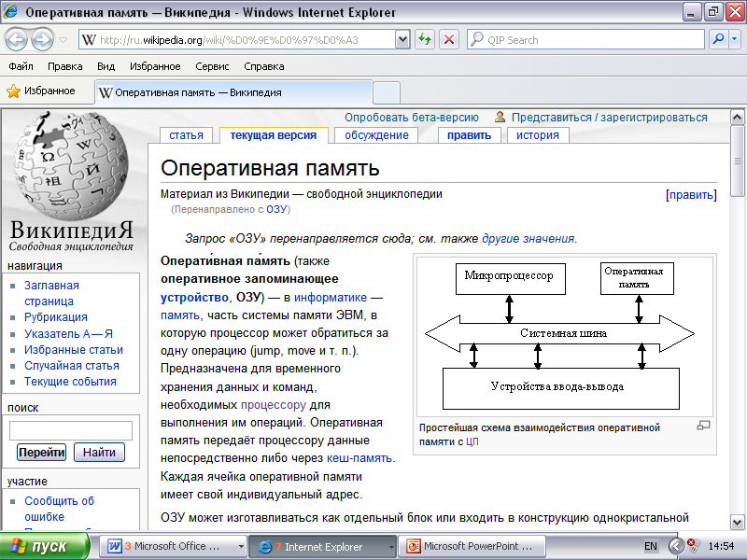This screenshot has height=560, width=747.
Task: Click the taskbar clock 14:54
Action: (721, 546)
